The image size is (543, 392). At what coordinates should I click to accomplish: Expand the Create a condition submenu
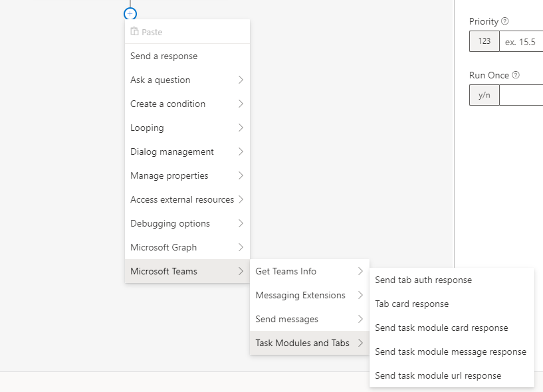[187, 104]
